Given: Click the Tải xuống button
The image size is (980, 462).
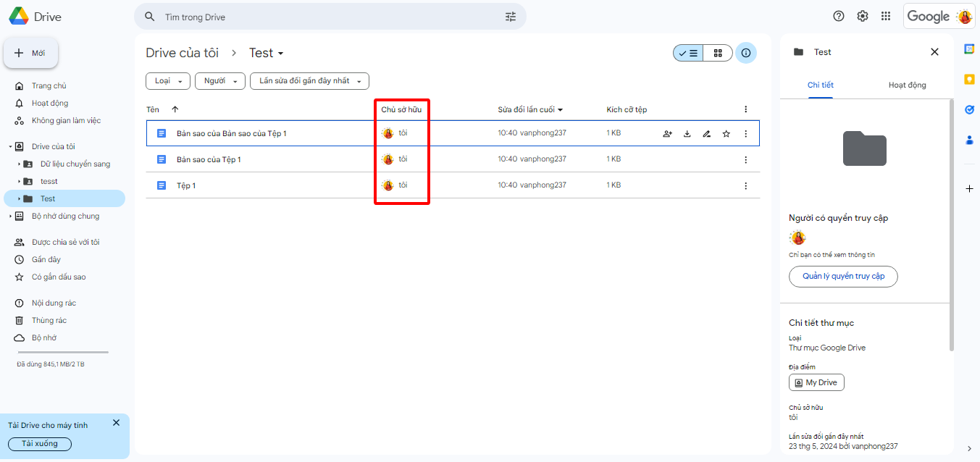Looking at the screenshot, I should click(x=40, y=444).
